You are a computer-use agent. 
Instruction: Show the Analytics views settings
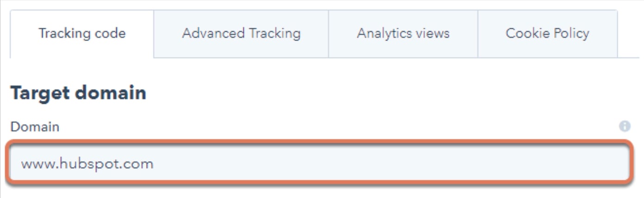coord(403,34)
